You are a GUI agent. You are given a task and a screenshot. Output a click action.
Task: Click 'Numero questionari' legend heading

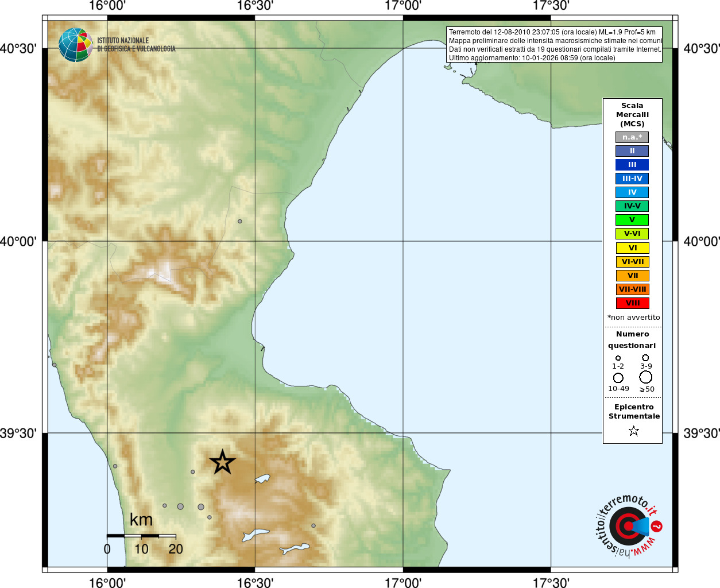click(x=632, y=340)
